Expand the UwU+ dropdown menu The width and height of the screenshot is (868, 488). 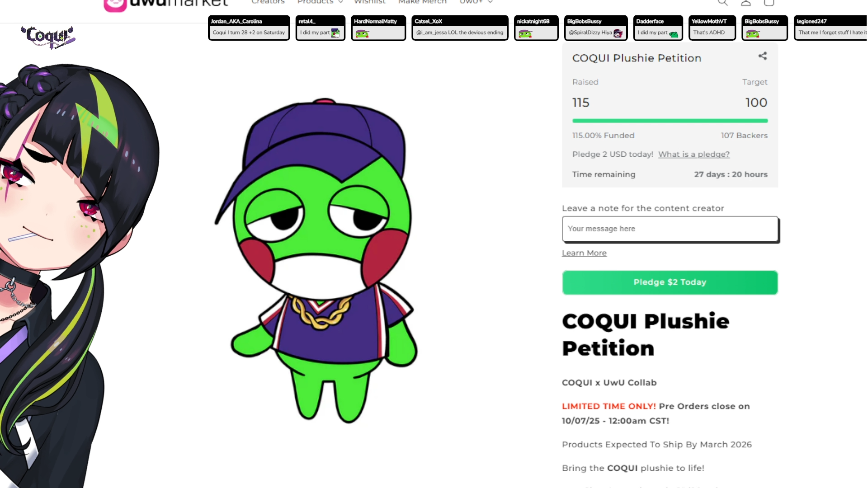point(476,2)
